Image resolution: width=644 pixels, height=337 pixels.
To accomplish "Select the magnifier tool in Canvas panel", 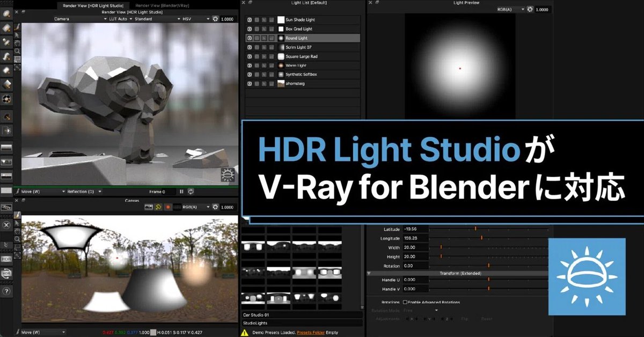I will (18, 239).
